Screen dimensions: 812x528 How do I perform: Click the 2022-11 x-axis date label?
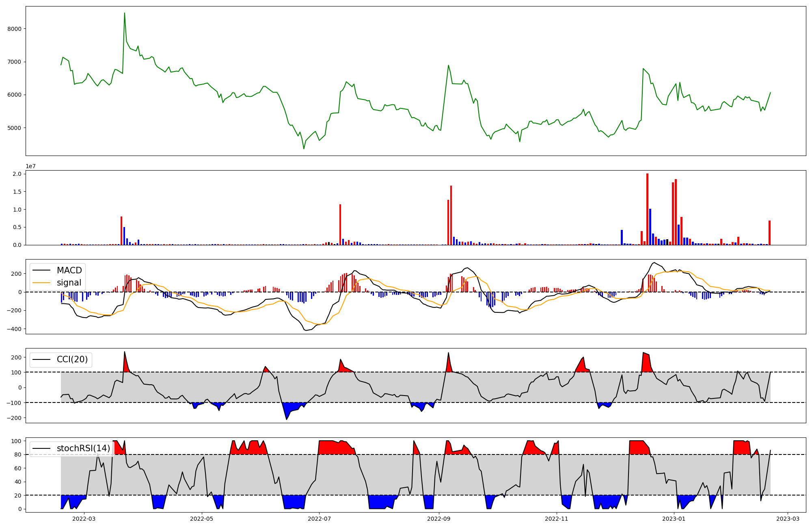[556, 519]
